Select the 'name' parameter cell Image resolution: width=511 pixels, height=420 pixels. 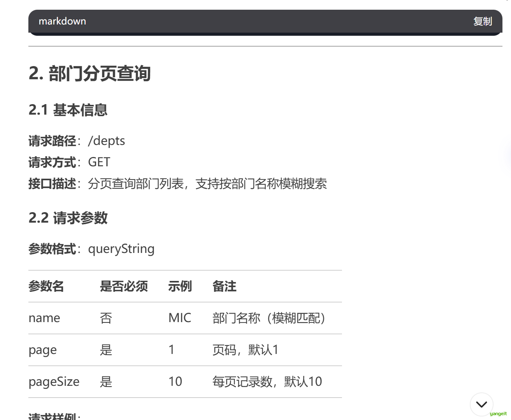(x=44, y=318)
